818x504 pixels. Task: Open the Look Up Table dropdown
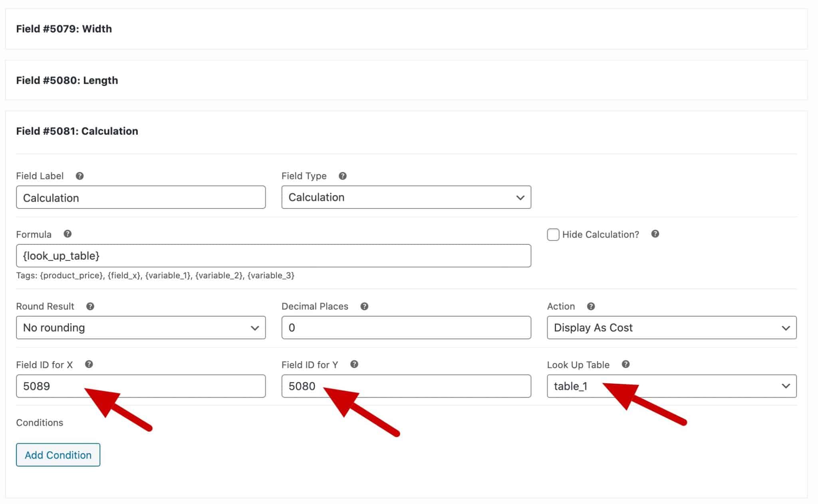tap(671, 386)
